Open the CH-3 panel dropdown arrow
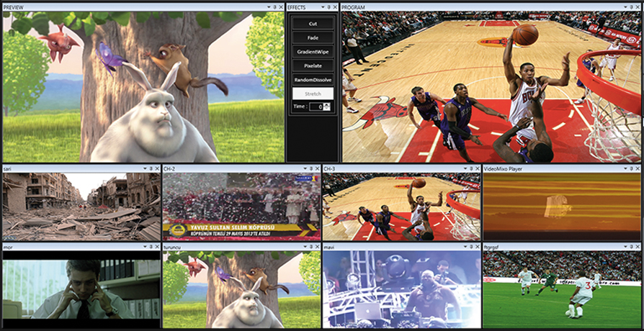This screenshot has width=644, height=331. tap(465, 168)
